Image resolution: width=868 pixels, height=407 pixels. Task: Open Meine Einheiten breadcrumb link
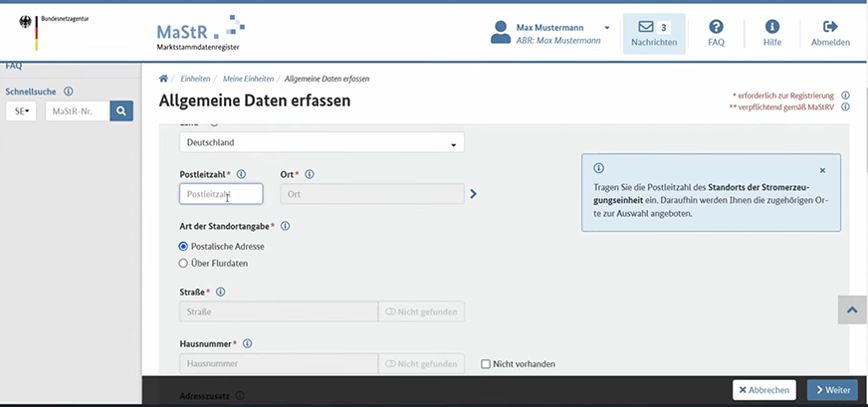point(247,78)
